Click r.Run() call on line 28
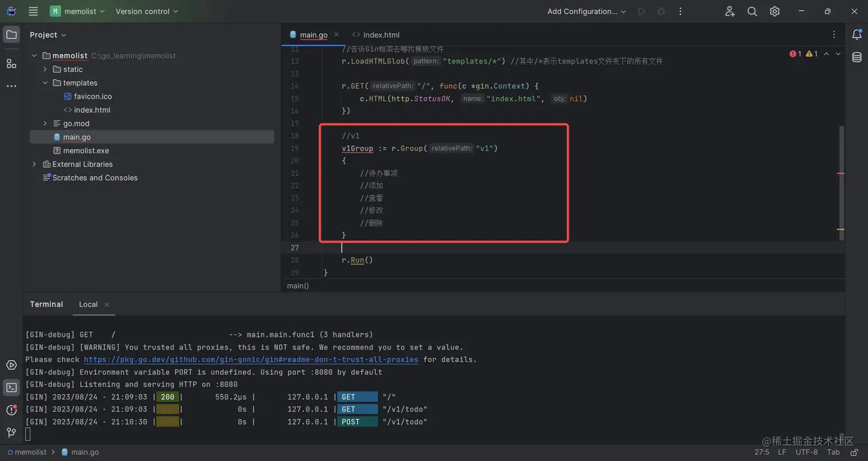The image size is (868, 461). click(x=358, y=260)
